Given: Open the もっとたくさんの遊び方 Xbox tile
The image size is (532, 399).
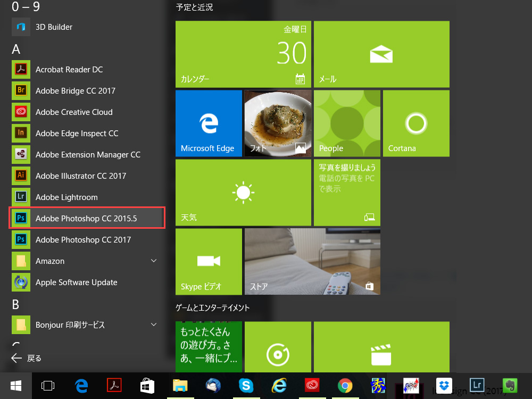Looking at the screenshot, I should point(209,347).
